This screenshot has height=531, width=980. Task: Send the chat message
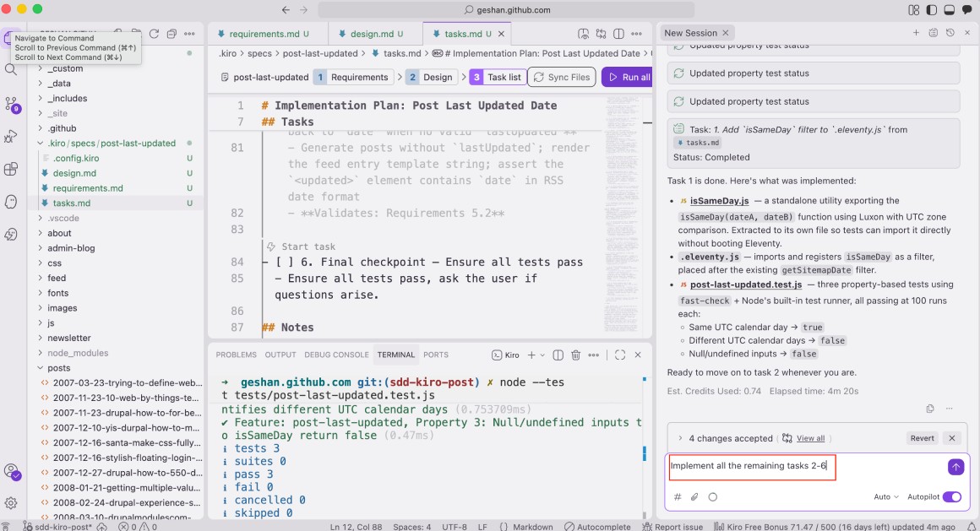tap(955, 467)
